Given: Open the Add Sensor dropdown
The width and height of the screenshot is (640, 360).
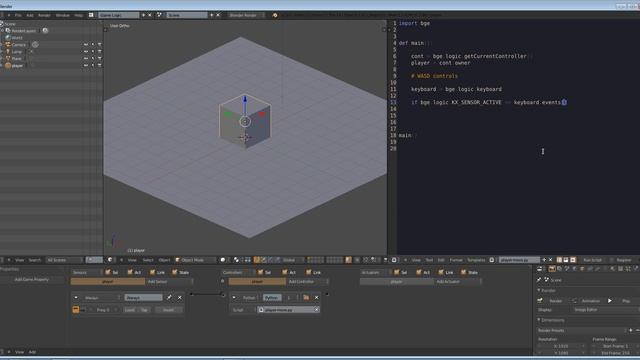Looking at the screenshot, I should tap(169, 282).
